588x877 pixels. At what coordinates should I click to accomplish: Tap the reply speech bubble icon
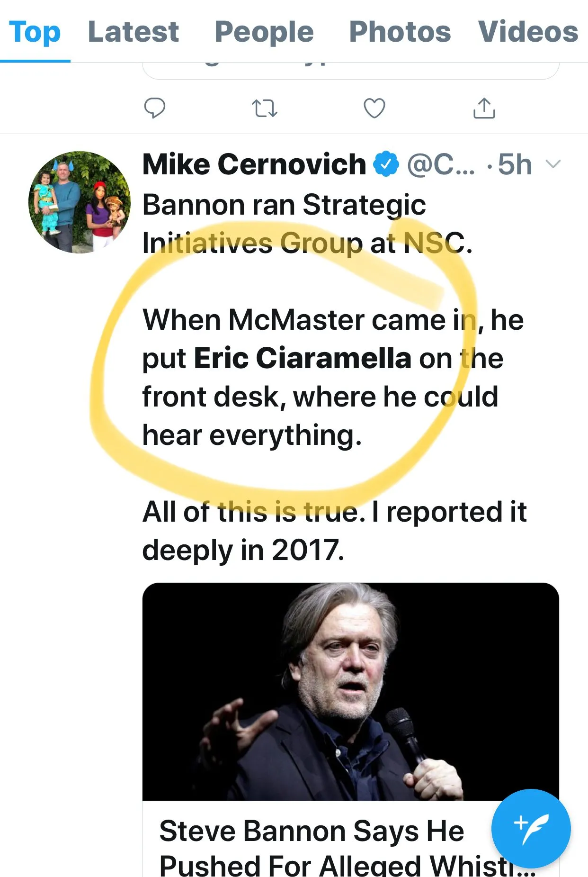[154, 108]
